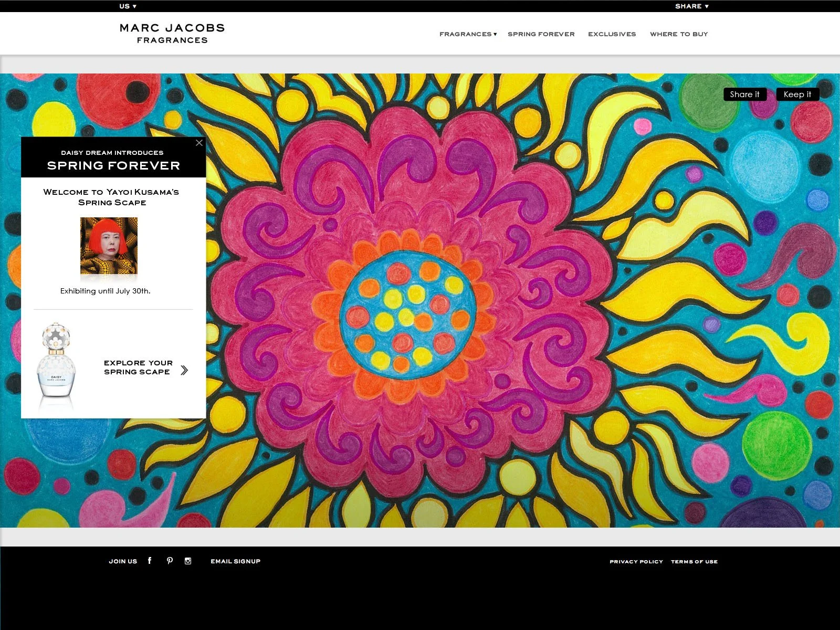This screenshot has width=840, height=630.
Task: Open the Facebook icon in the footer
Action: point(150,561)
